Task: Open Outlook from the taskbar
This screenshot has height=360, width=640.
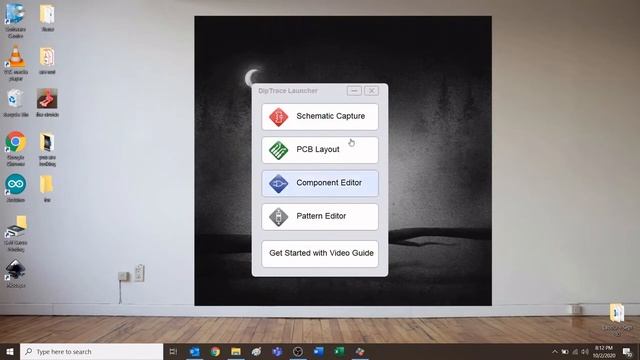Action: coord(195,351)
